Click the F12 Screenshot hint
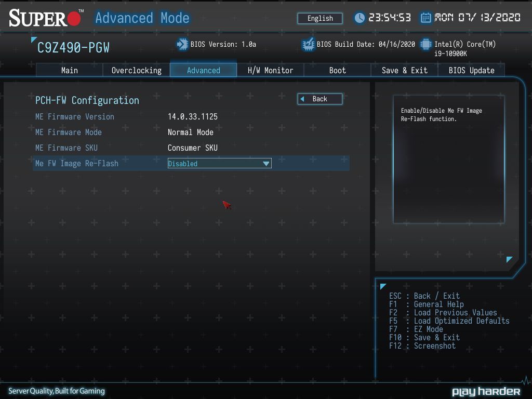Screen dimensions: 532x399 422,345
